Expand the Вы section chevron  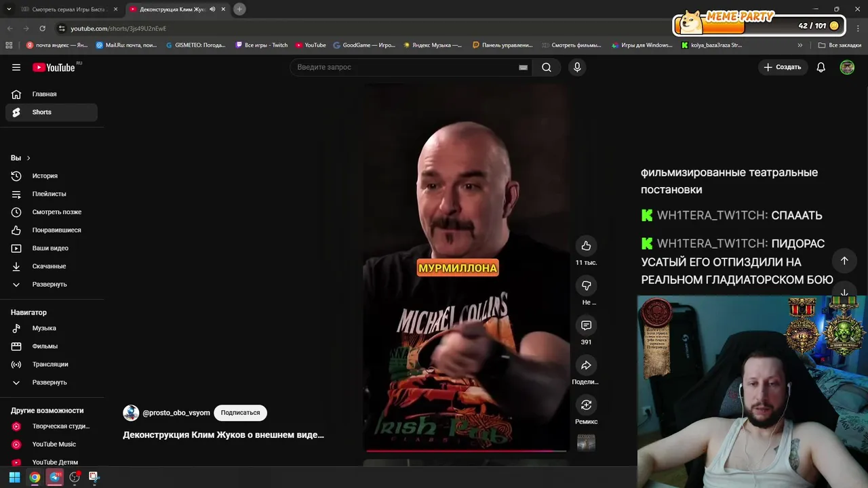(28, 158)
